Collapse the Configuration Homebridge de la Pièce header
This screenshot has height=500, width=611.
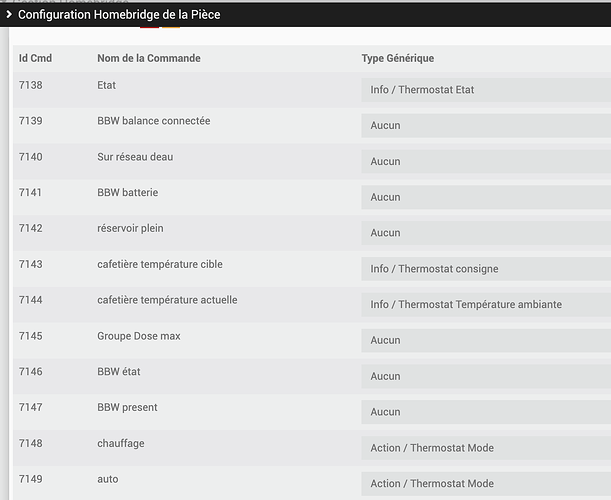coord(9,15)
